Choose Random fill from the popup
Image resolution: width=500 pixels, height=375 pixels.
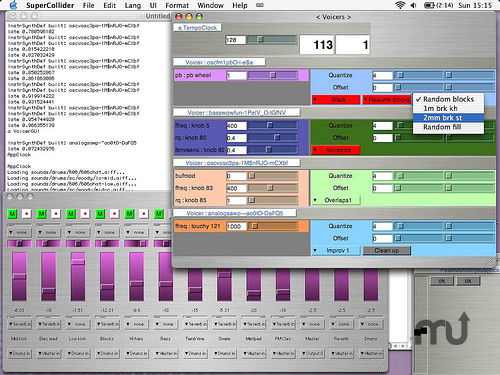point(448,127)
